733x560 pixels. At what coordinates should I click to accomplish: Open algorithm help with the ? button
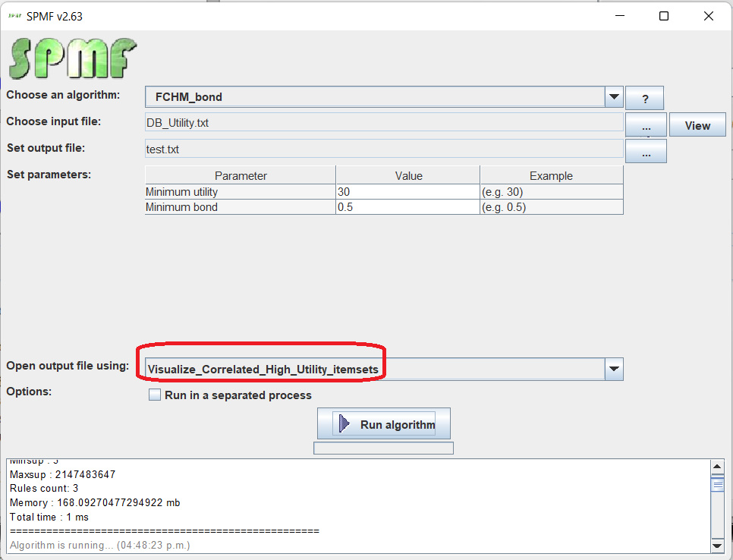click(644, 99)
